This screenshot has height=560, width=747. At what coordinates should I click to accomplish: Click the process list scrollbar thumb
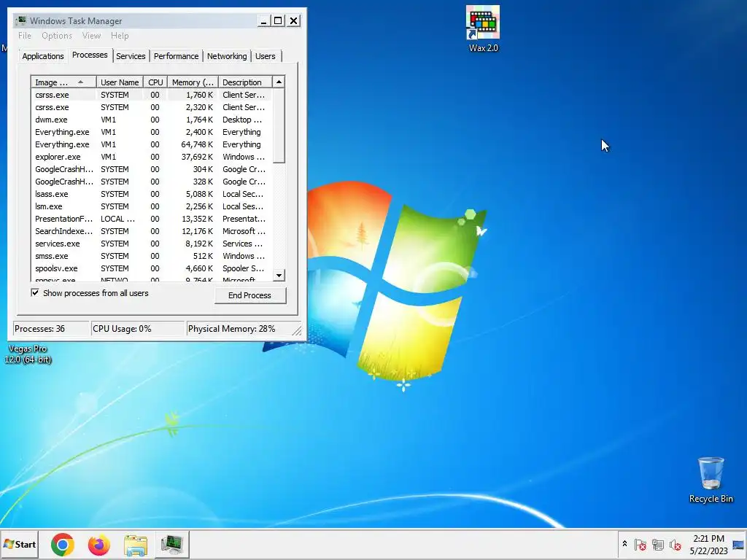[x=279, y=125]
